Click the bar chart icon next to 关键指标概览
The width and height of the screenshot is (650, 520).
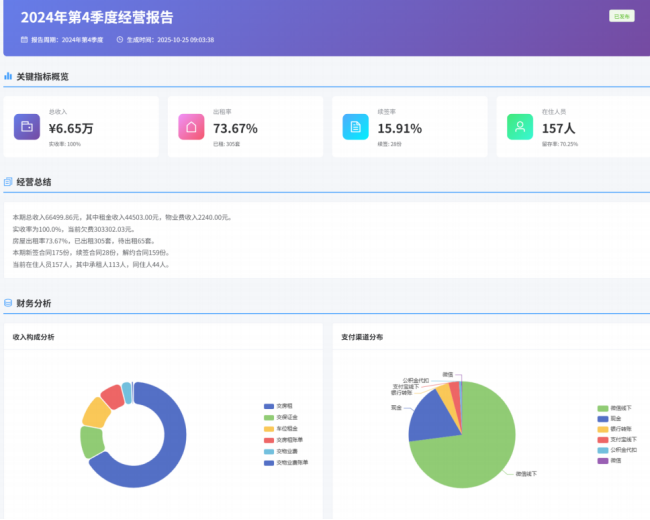(8, 76)
